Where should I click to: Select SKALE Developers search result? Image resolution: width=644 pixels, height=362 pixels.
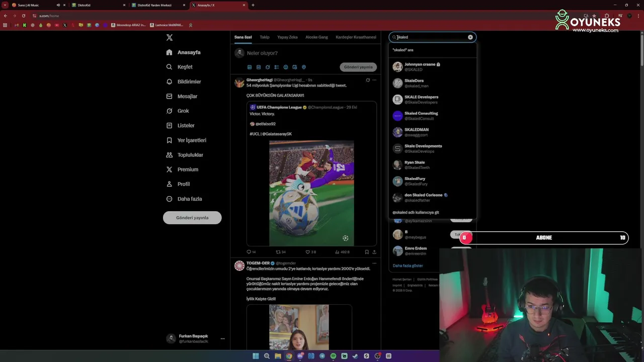point(432,100)
